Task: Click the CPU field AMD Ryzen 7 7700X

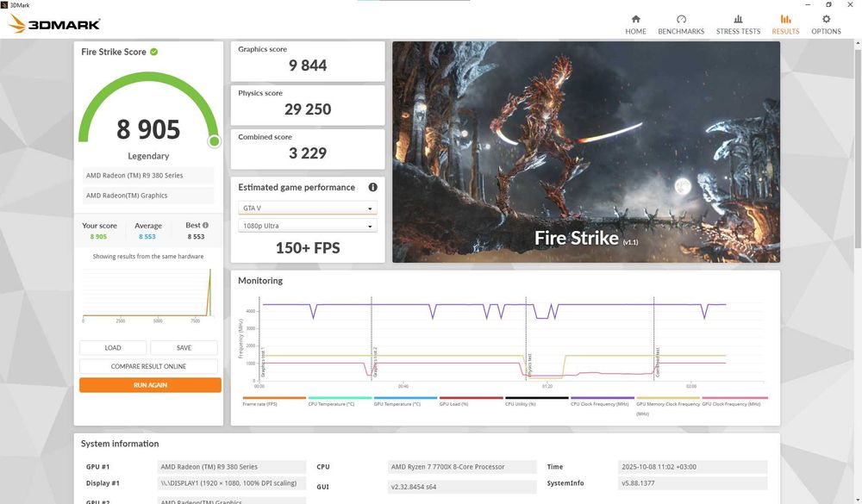Action: click(462, 467)
